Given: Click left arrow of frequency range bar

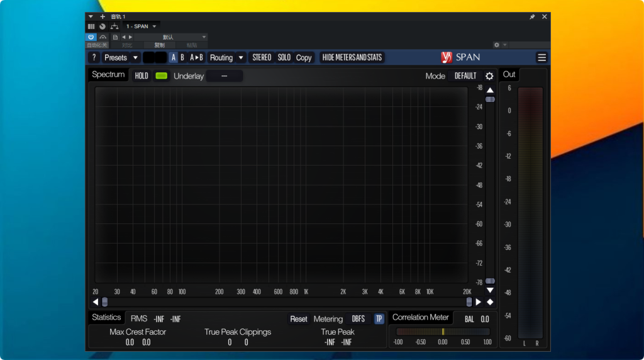Looking at the screenshot, I should [x=96, y=302].
